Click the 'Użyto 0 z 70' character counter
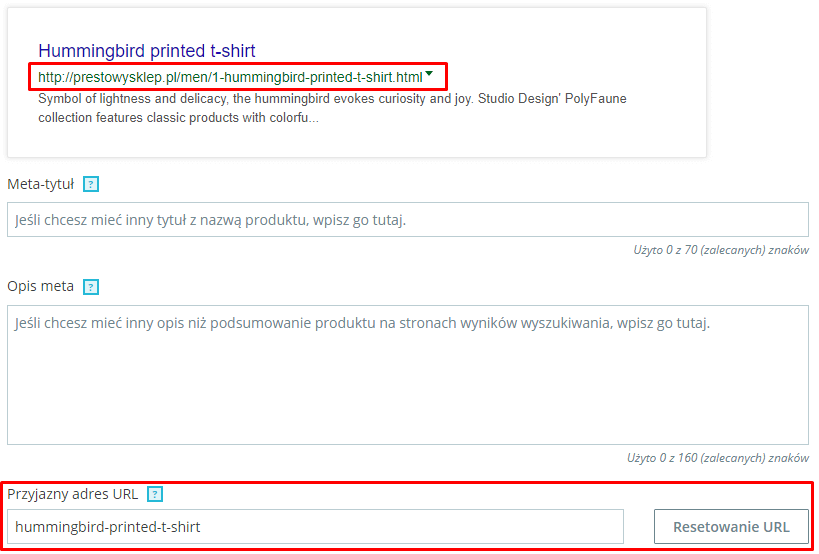Screen dimensions: 819x554 [x=721, y=250]
